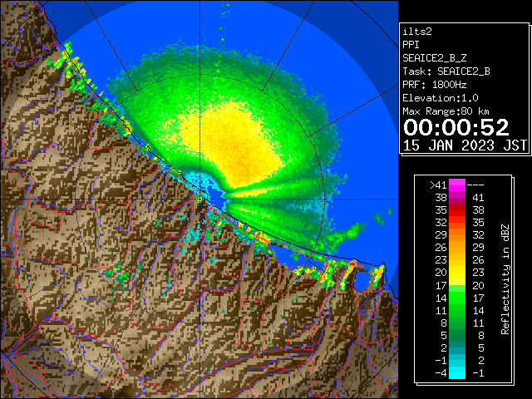Pick the magenta >41 dBZ color swatch

pyautogui.click(x=457, y=185)
